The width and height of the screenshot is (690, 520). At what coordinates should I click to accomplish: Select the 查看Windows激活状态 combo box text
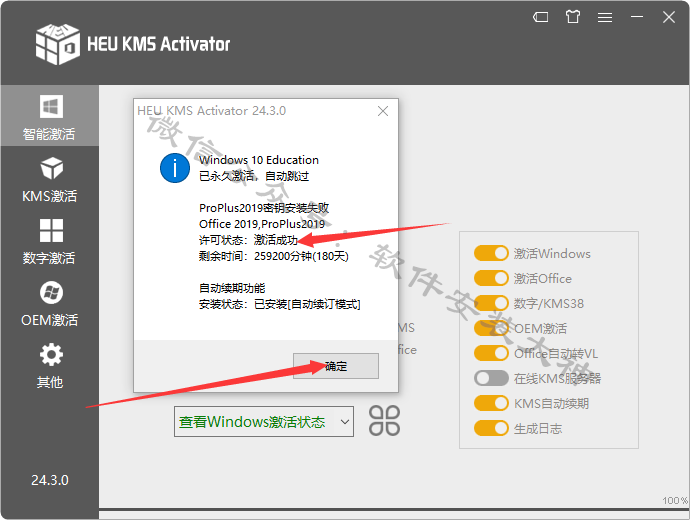pos(252,422)
